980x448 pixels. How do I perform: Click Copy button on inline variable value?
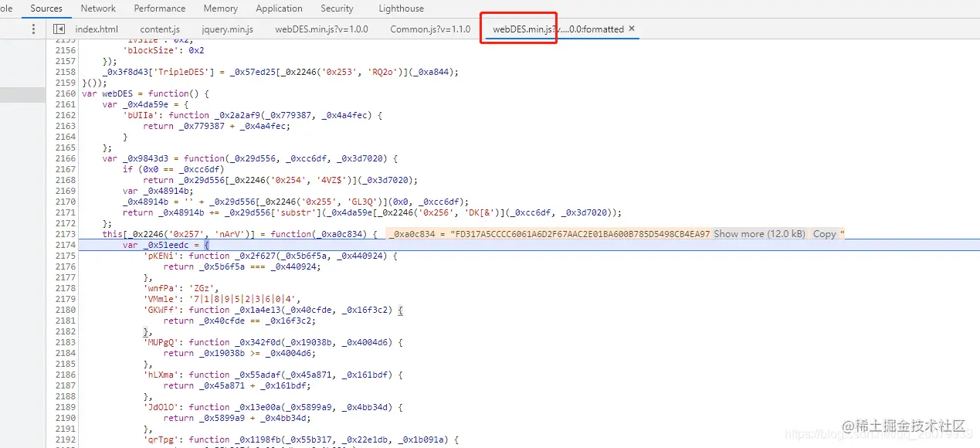tap(824, 234)
